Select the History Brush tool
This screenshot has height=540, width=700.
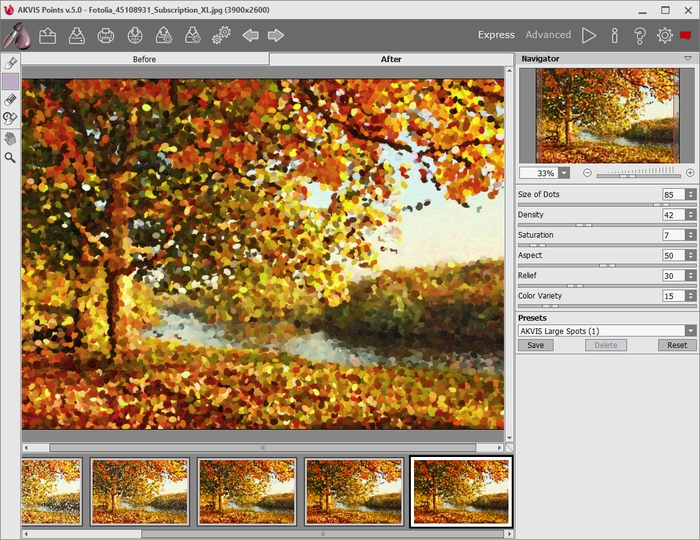pyautogui.click(x=10, y=119)
